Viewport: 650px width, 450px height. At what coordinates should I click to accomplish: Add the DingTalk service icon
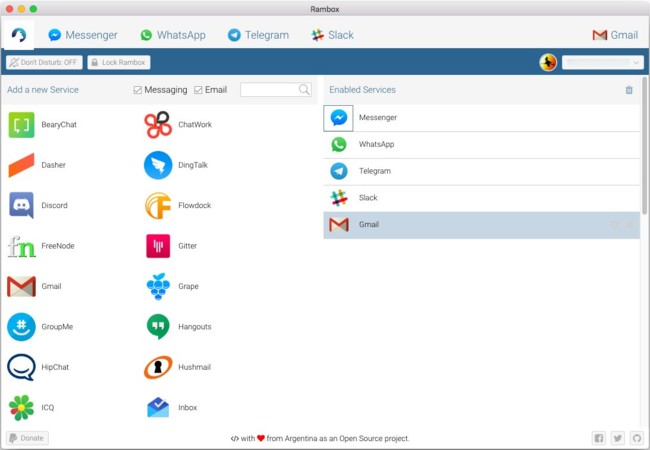[x=158, y=165]
